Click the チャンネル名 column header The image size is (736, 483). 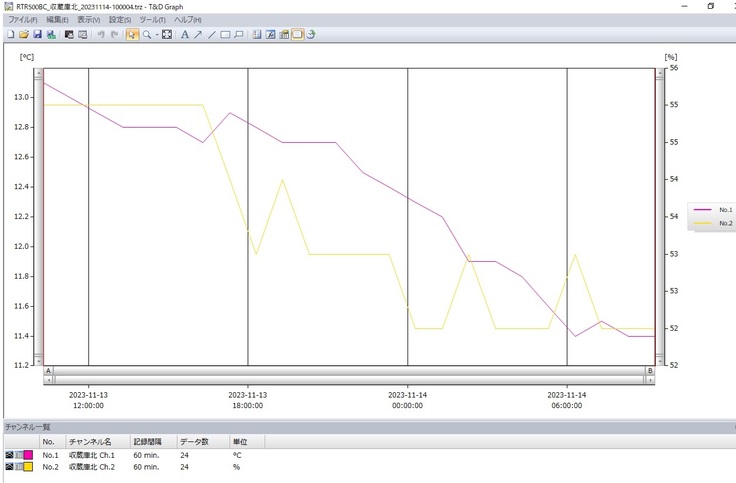pyautogui.click(x=90, y=441)
